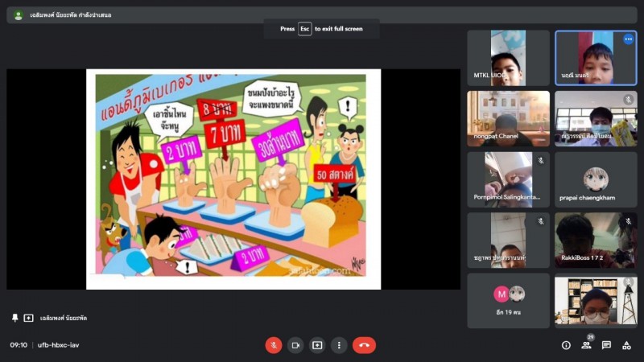Select the masked student tile with yellow book
This screenshot has height=362, width=644.
coord(596,118)
